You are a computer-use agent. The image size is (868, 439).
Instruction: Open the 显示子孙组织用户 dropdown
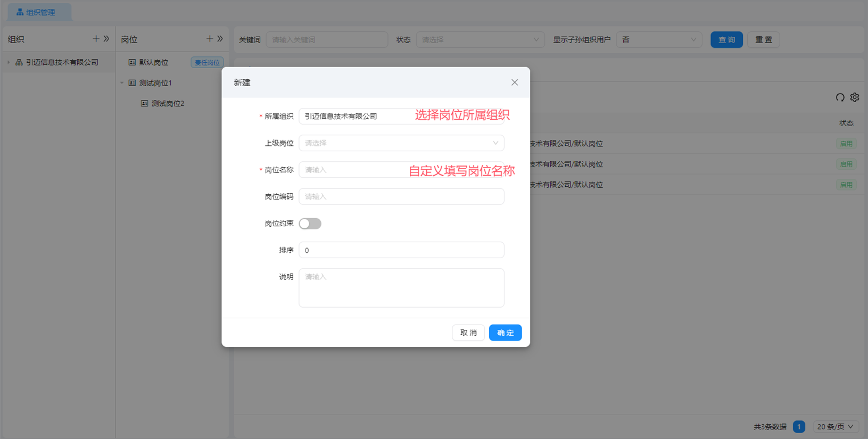pyautogui.click(x=658, y=40)
